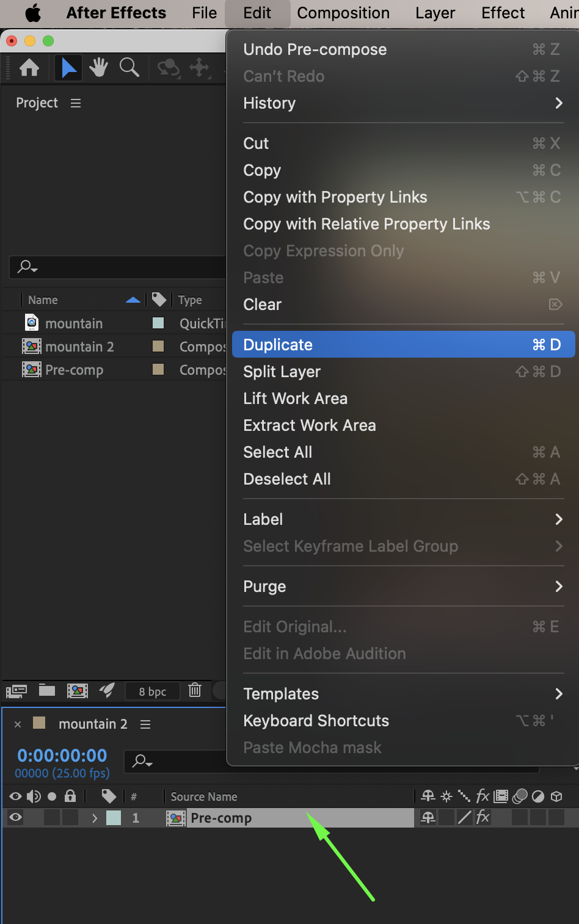This screenshot has height=924, width=579.
Task: Toggle shy switch on Pre-comp layer
Action: pyautogui.click(x=429, y=818)
